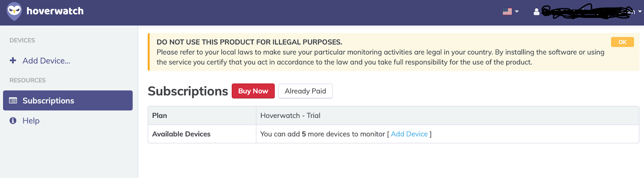Select the Subscriptions sidebar label
This screenshot has width=644, height=178.
coord(48,101)
